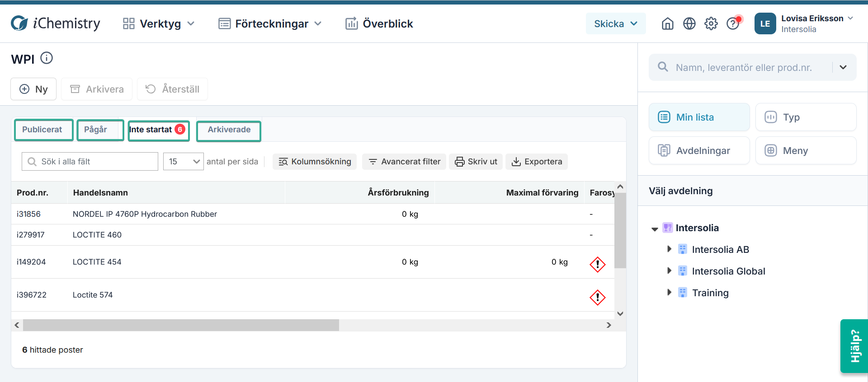The width and height of the screenshot is (868, 382).
Task: Open the Förteckningar menu
Action: point(270,23)
